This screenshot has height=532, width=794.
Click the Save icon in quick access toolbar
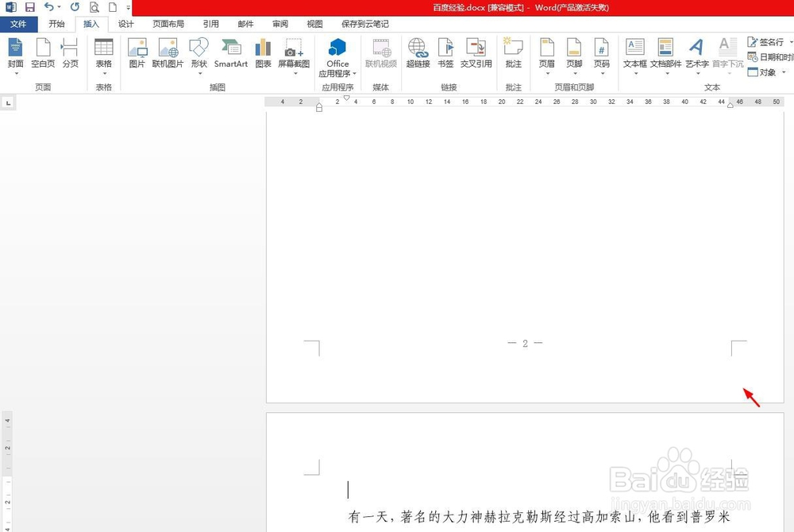(x=30, y=7)
